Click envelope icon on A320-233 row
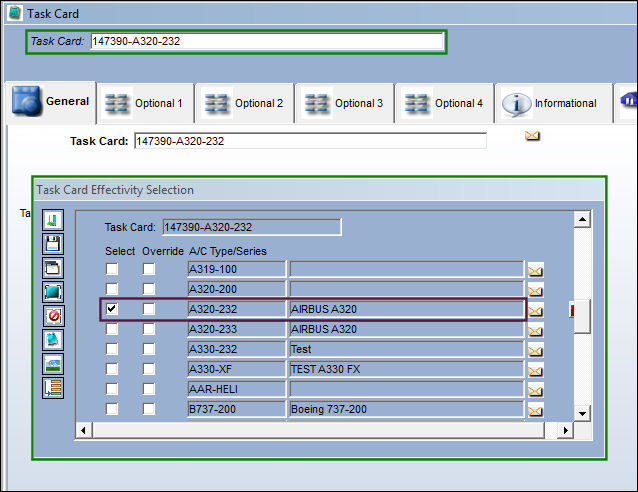The width and height of the screenshot is (638, 492). (x=535, y=331)
